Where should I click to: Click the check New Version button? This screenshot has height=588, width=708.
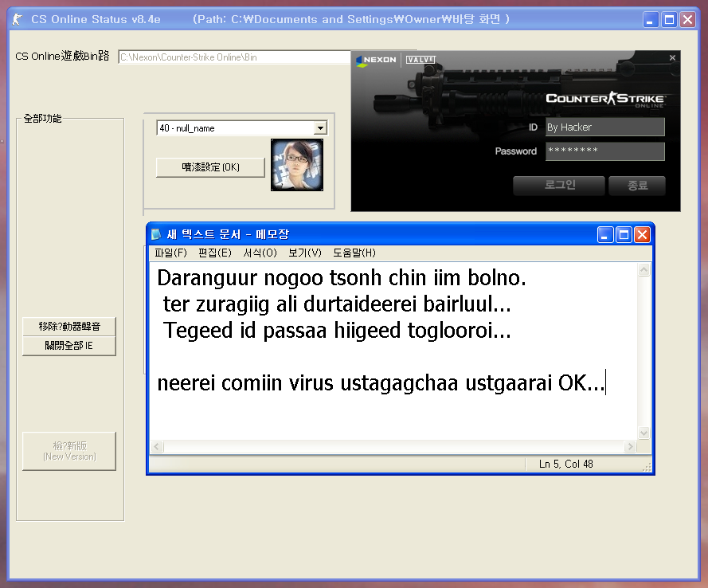tap(69, 451)
